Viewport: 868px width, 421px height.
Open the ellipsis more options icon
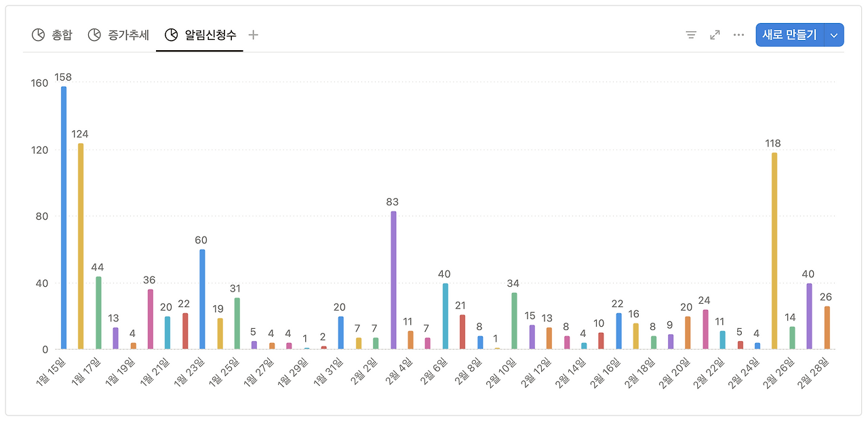[x=738, y=35]
